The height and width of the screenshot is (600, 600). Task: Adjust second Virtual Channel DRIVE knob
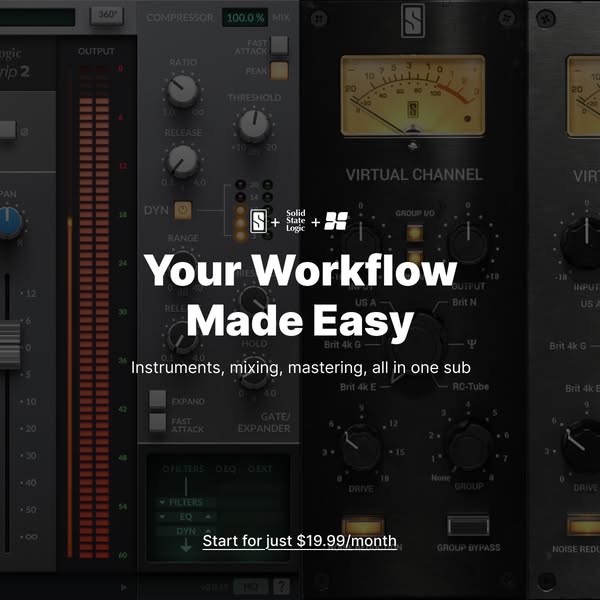click(x=582, y=446)
